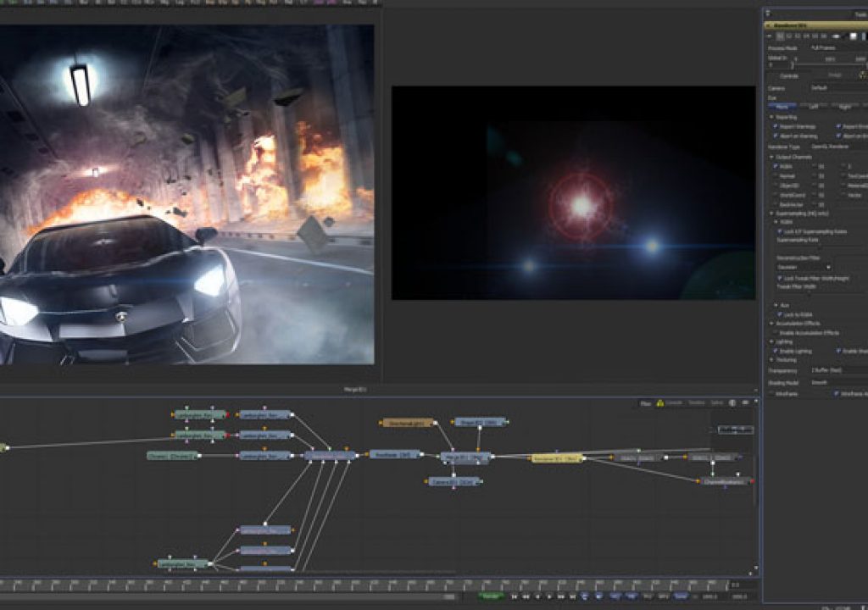
Task: Select the yellow Renderer3D node in the flow
Action: pyautogui.click(x=557, y=458)
